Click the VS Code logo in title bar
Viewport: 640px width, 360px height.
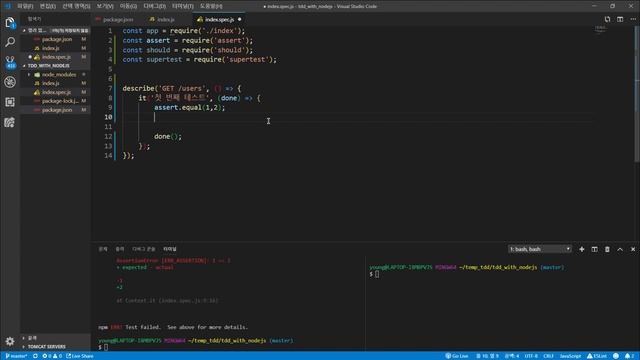(7, 6)
